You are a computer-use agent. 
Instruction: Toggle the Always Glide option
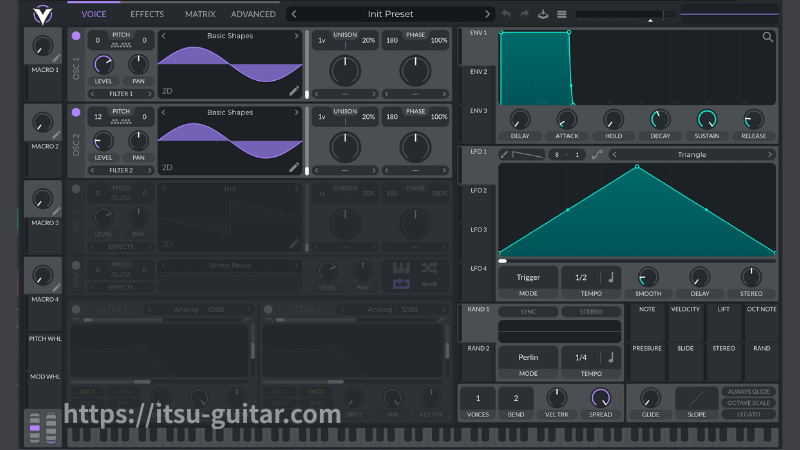pos(748,392)
